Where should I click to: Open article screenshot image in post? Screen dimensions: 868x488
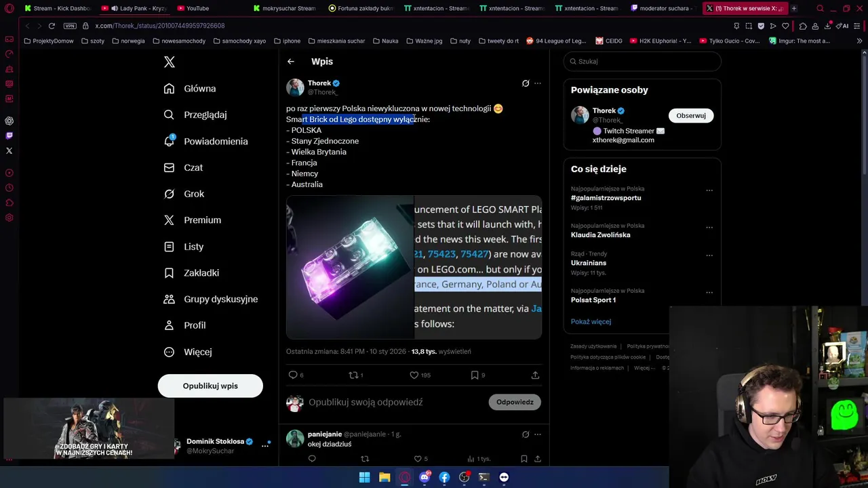pyautogui.click(x=478, y=267)
